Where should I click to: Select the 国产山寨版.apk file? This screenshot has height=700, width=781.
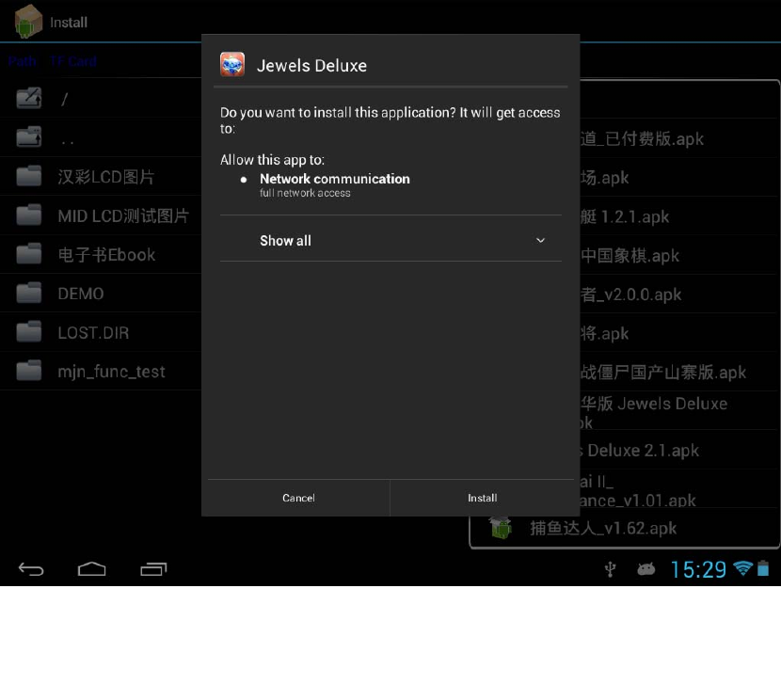coord(663,372)
